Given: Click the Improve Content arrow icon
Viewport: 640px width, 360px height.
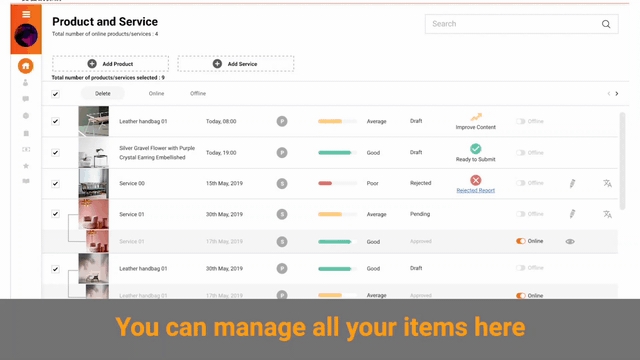Looking at the screenshot, I should click(x=476, y=117).
